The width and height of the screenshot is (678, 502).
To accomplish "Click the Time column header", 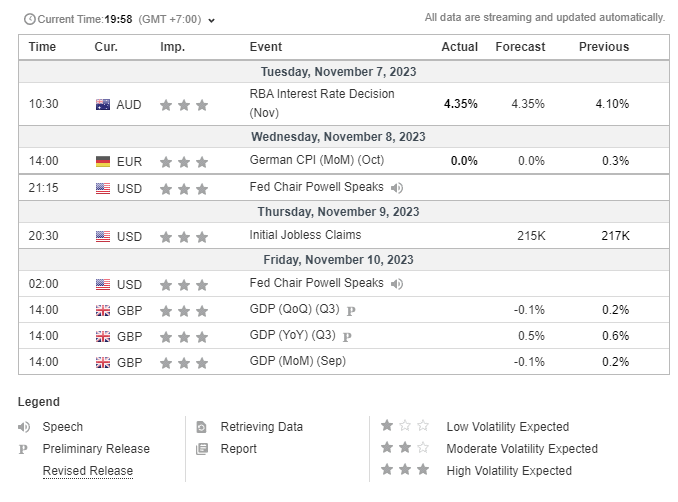I will click(x=42, y=47).
